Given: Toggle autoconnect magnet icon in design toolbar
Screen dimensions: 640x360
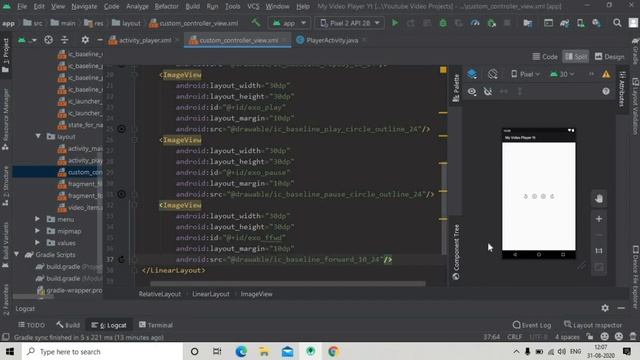Looking at the screenshot, I should (x=488, y=91).
